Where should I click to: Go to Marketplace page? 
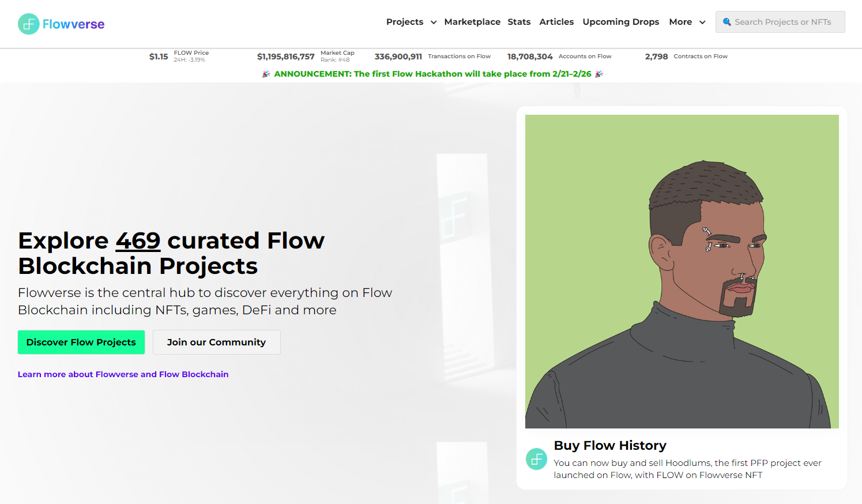point(472,22)
